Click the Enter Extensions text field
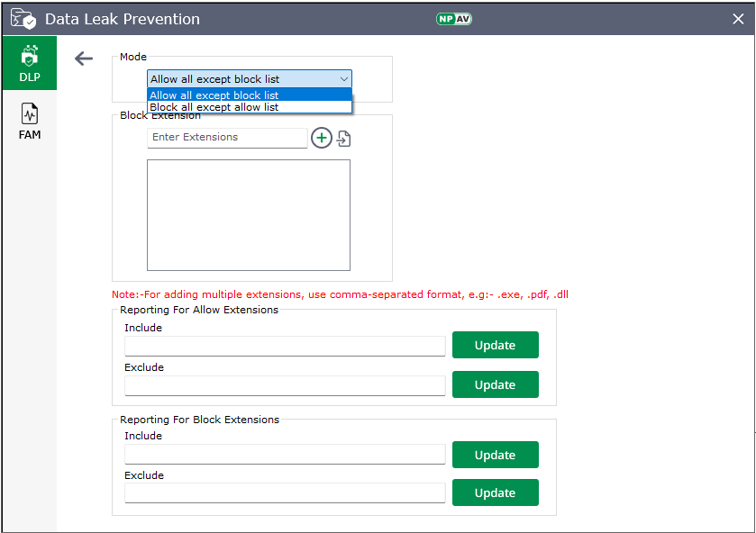The height and width of the screenshot is (533, 756). click(x=227, y=138)
